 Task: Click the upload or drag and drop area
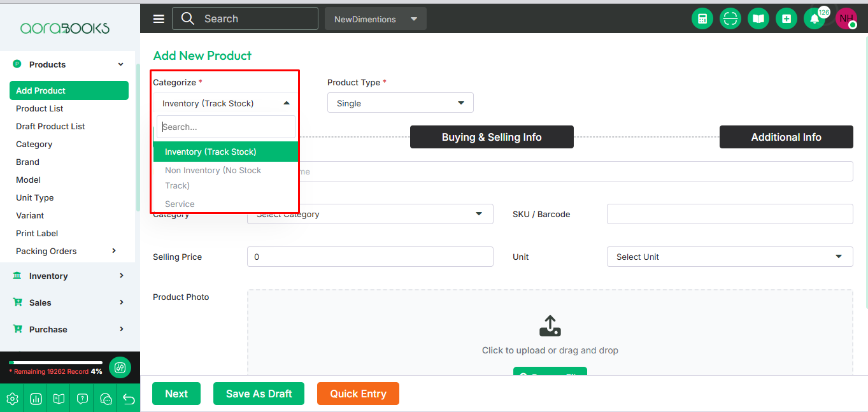550,331
